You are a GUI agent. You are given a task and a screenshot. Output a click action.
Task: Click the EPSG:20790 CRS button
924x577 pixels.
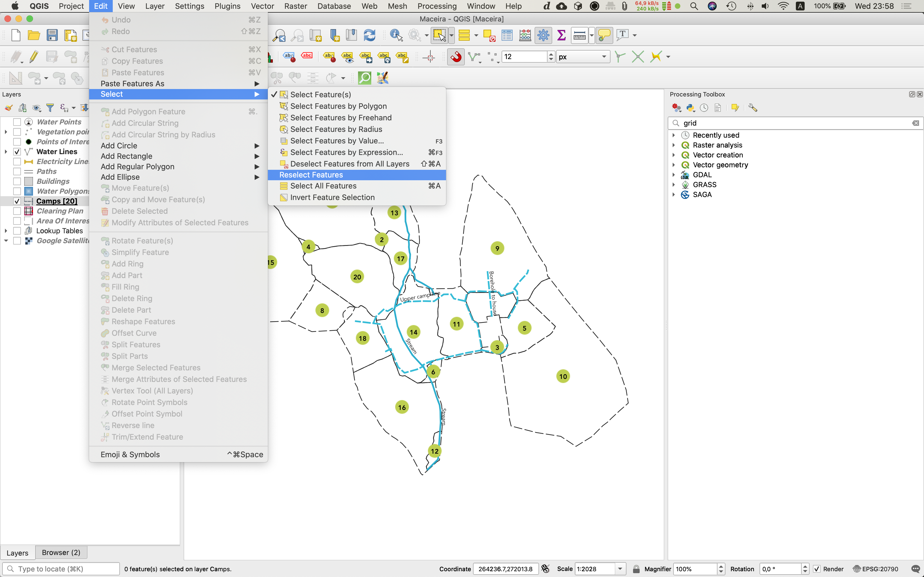click(x=876, y=569)
